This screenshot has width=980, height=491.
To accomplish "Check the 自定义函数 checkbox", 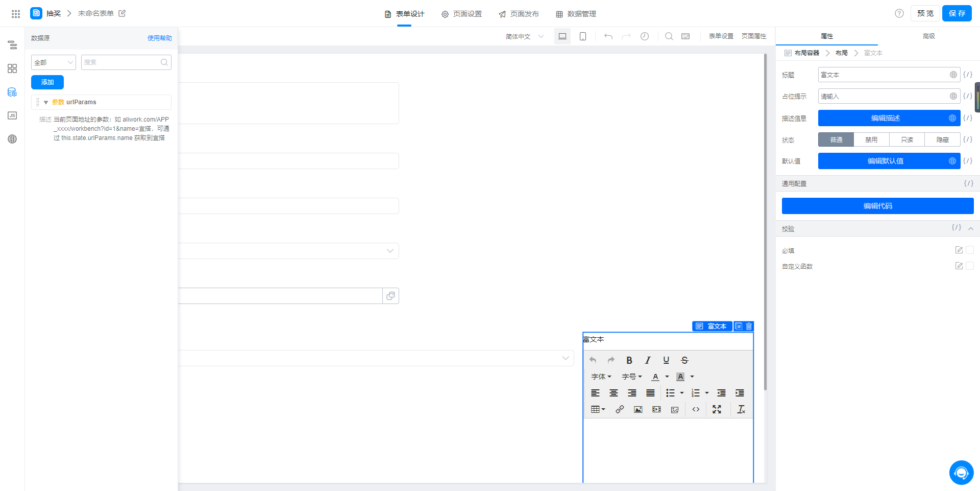I will coord(970,266).
